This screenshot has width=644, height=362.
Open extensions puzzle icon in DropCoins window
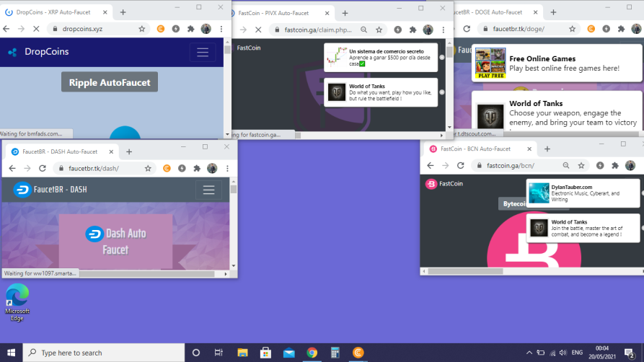[191, 29]
